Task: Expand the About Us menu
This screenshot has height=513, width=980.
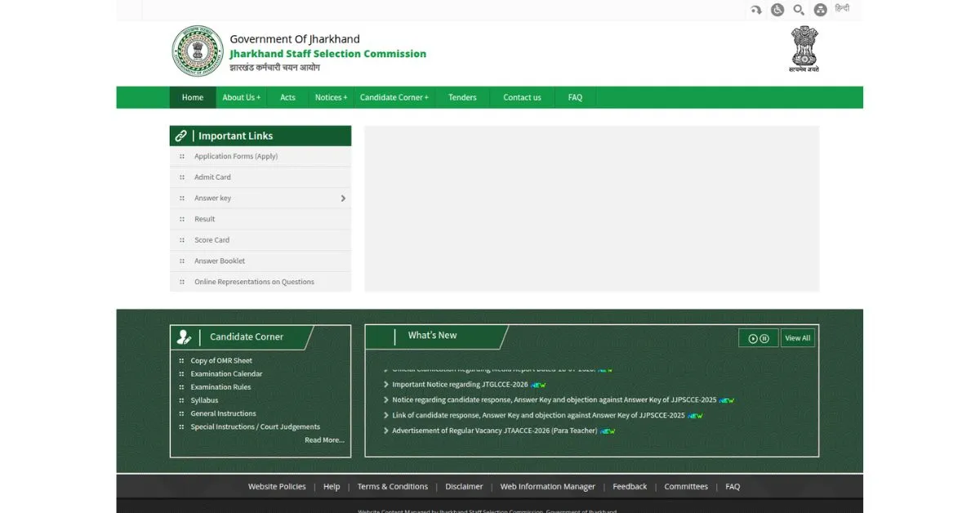Action: (x=242, y=97)
